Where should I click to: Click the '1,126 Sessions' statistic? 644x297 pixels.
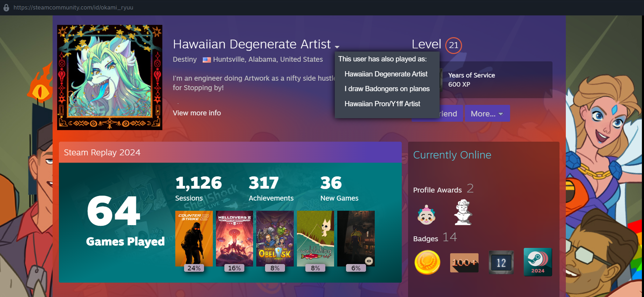pos(198,189)
